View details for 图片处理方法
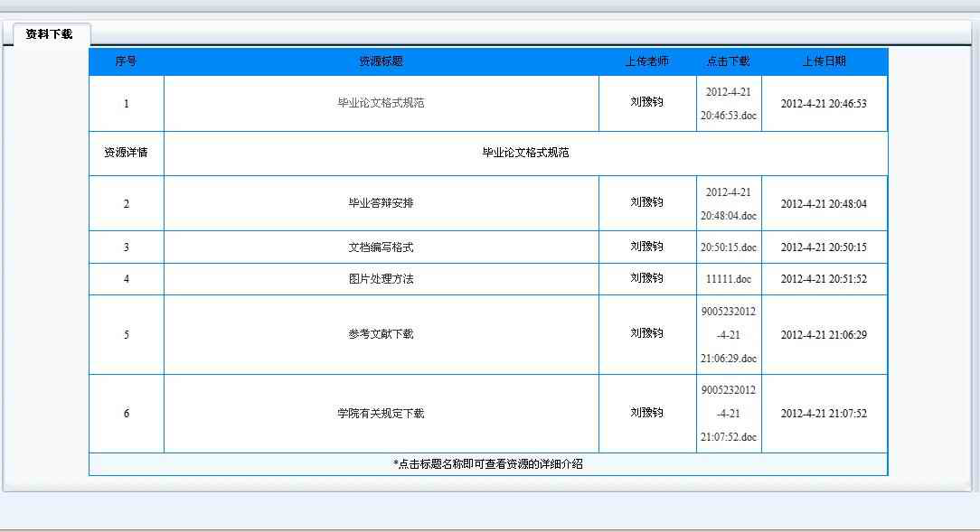Image resolution: width=980 pixels, height=532 pixels. point(381,279)
